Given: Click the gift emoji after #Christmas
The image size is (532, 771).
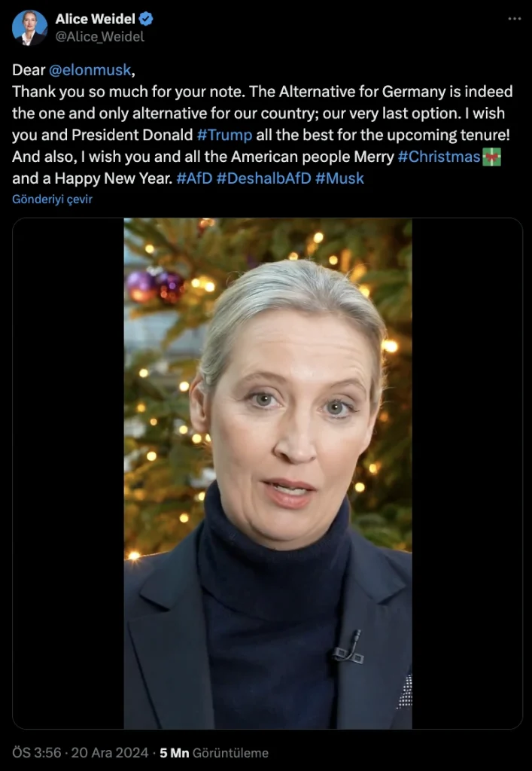Looking at the screenshot, I should (491, 157).
